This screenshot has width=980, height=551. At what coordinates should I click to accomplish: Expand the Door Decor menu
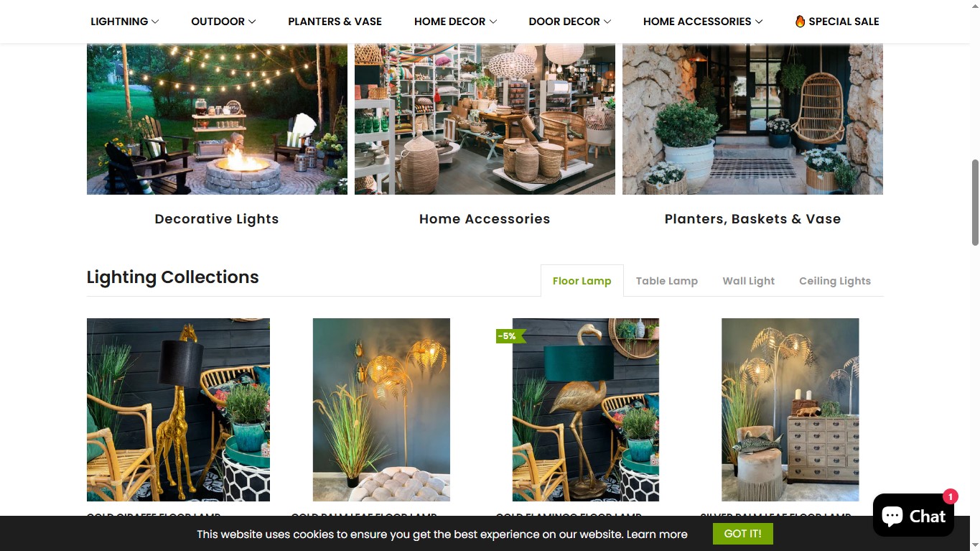pyautogui.click(x=570, y=22)
